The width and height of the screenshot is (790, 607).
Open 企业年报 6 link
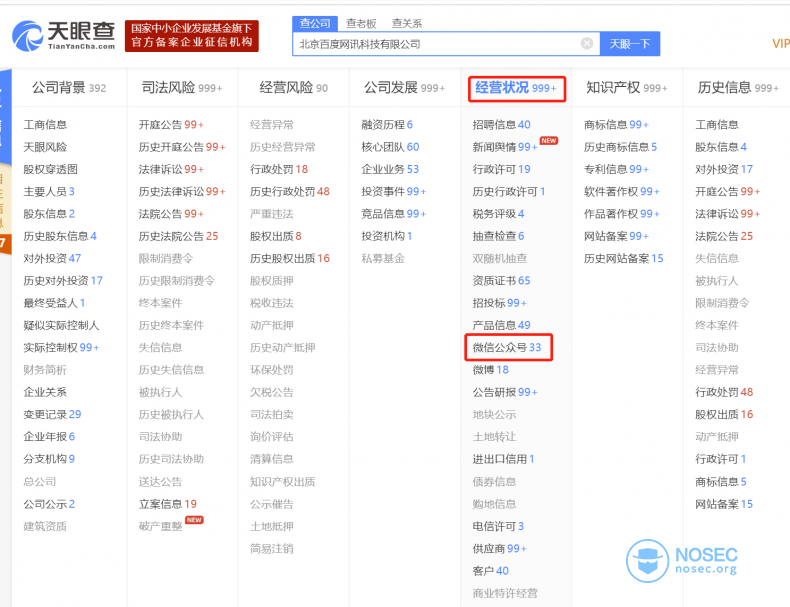[x=49, y=436]
